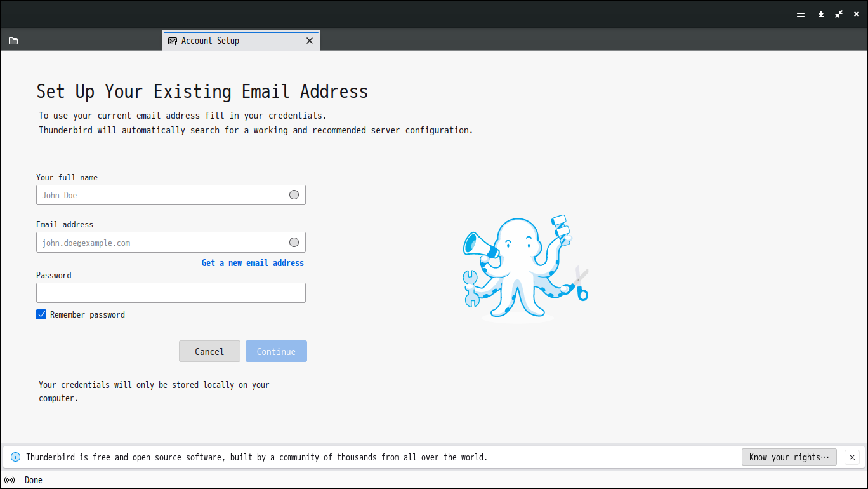
Task: Click the Continue button
Action: tap(276, 351)
